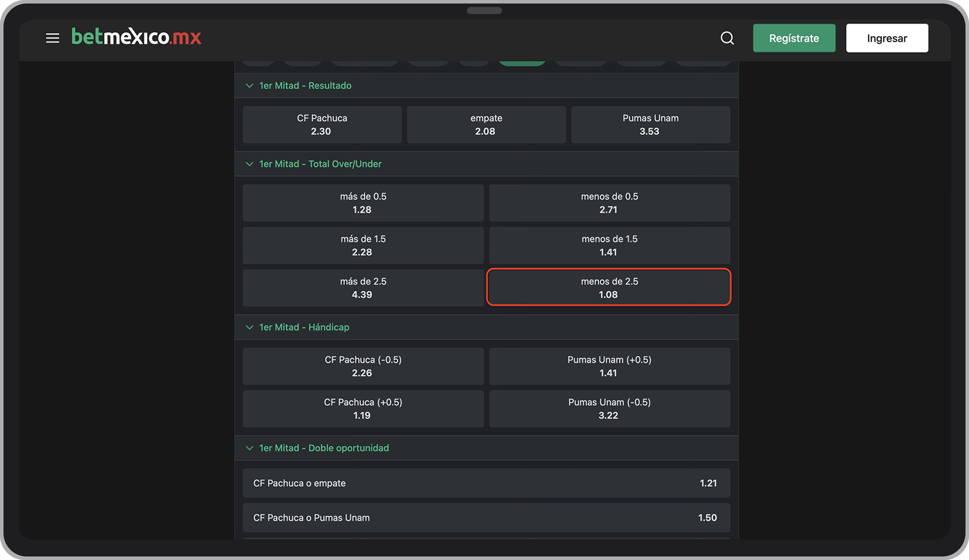Image resolution: width=969 pixels, height=560 pixels.
Task: Pick más de 0.5 at 1.28
Action: coord(363,203)
